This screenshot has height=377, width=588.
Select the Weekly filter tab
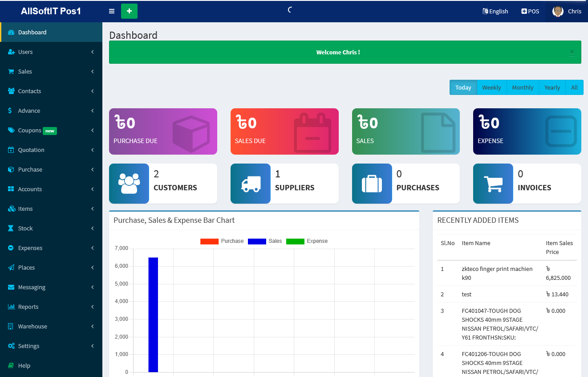coord(491,87)
